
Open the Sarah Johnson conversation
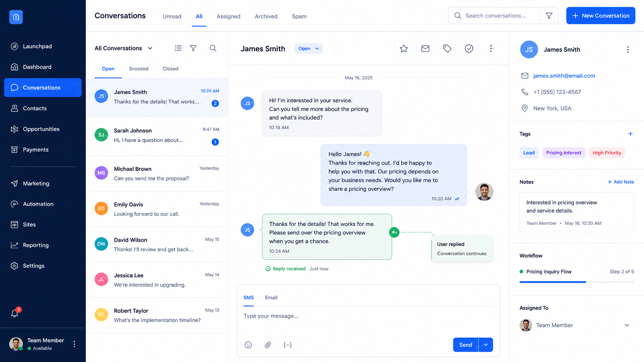(157, 135)
